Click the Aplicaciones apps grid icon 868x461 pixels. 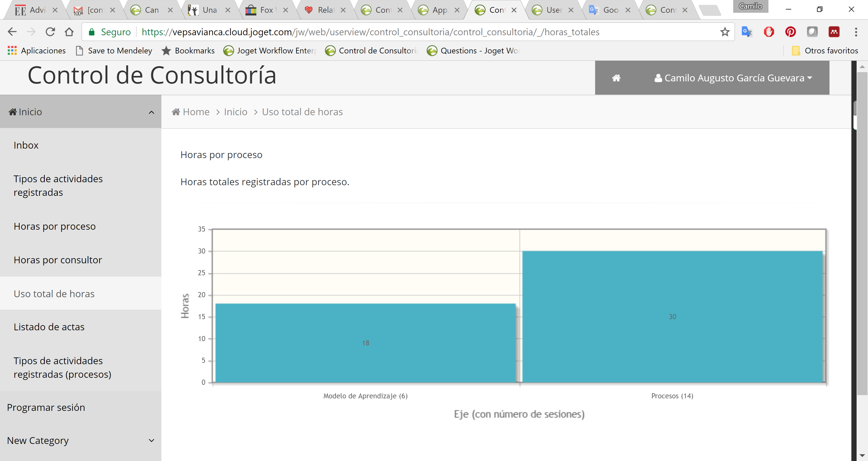pos(12,50)
